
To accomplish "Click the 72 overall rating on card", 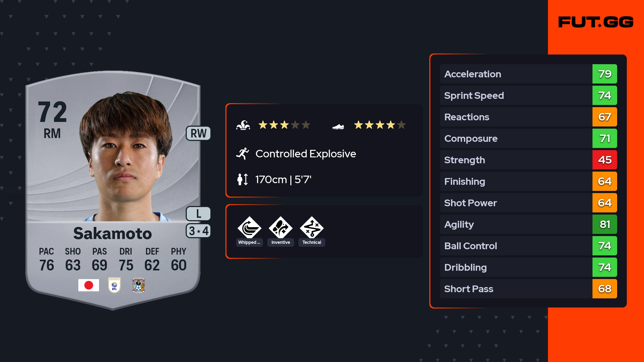I will pyautogui.click(x=53, y=112).
